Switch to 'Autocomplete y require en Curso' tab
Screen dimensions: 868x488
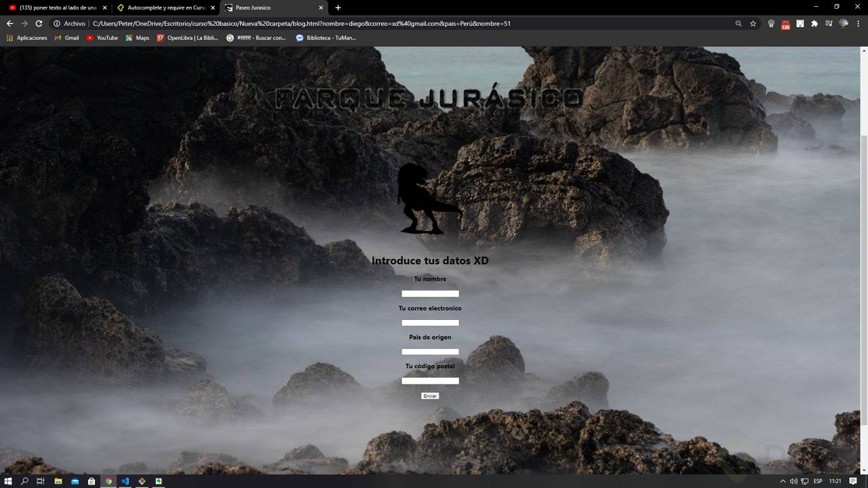point(165,7)
